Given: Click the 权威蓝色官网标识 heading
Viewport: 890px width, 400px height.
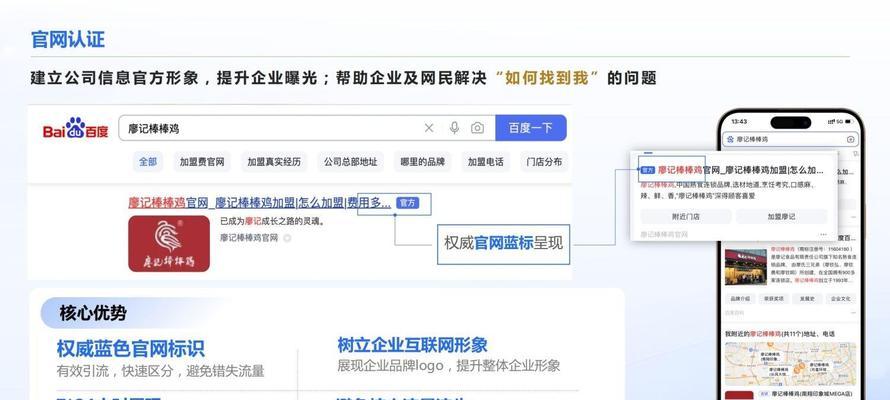Looking at the screenshot, I should [x=131, y=348].
